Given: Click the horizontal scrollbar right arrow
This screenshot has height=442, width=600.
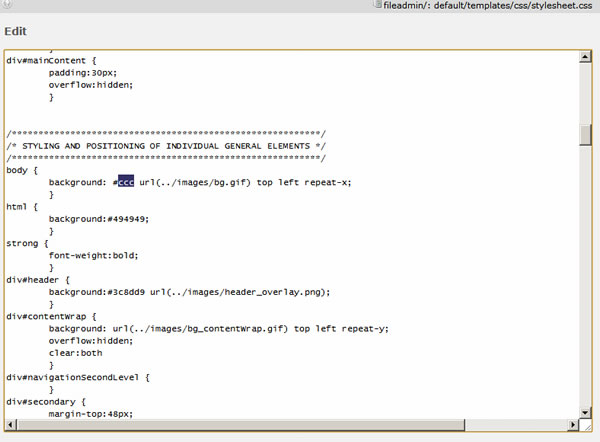Looking at the screenshot, I should click(x=571, y=425).
